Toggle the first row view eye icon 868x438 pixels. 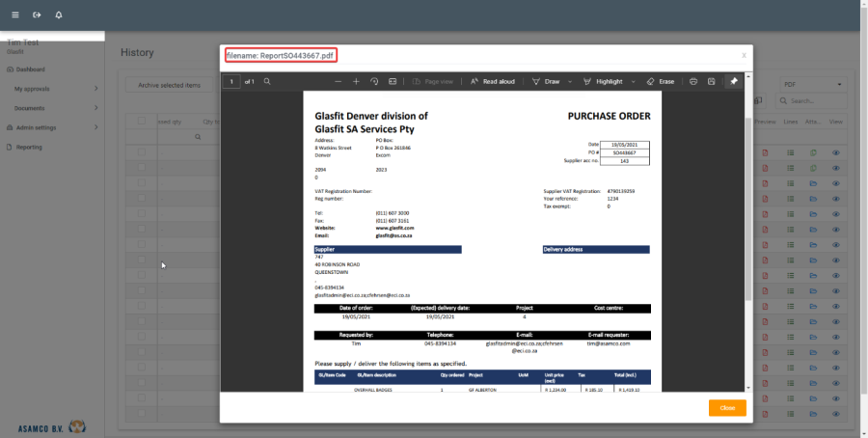click(x=836, y=153)
